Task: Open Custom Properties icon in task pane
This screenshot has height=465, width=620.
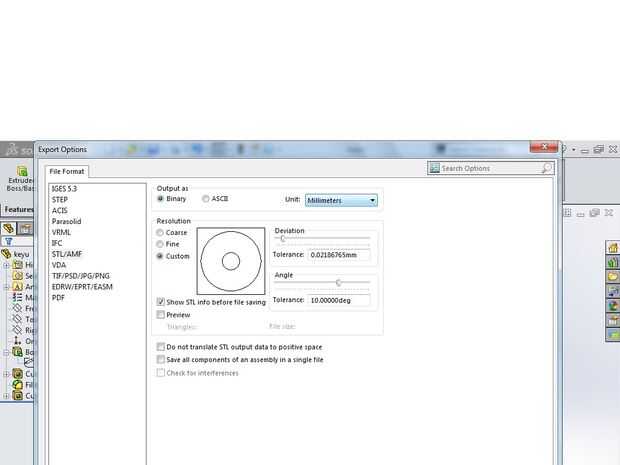Action: pos(612,320)
